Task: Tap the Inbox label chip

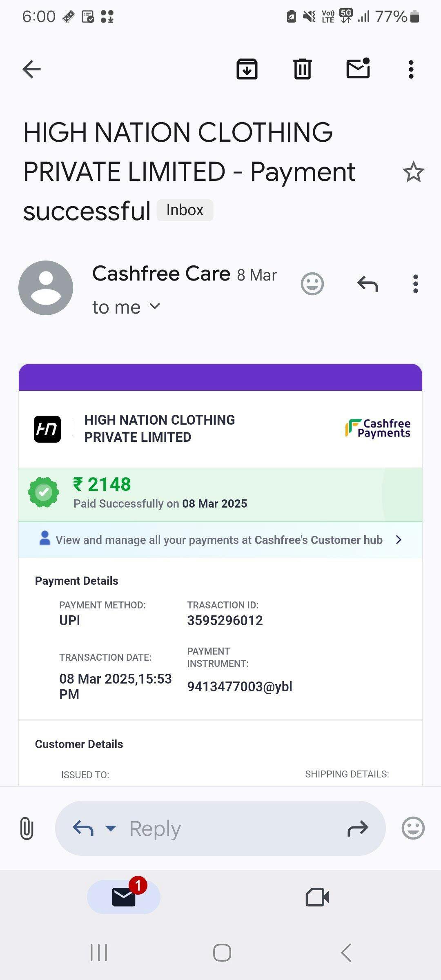Action: [185, 210]
